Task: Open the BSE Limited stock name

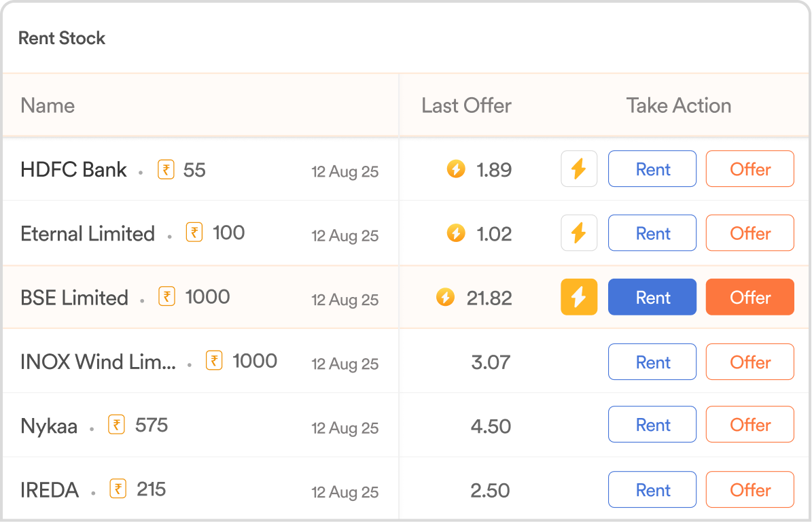Action: coord(74,298)
